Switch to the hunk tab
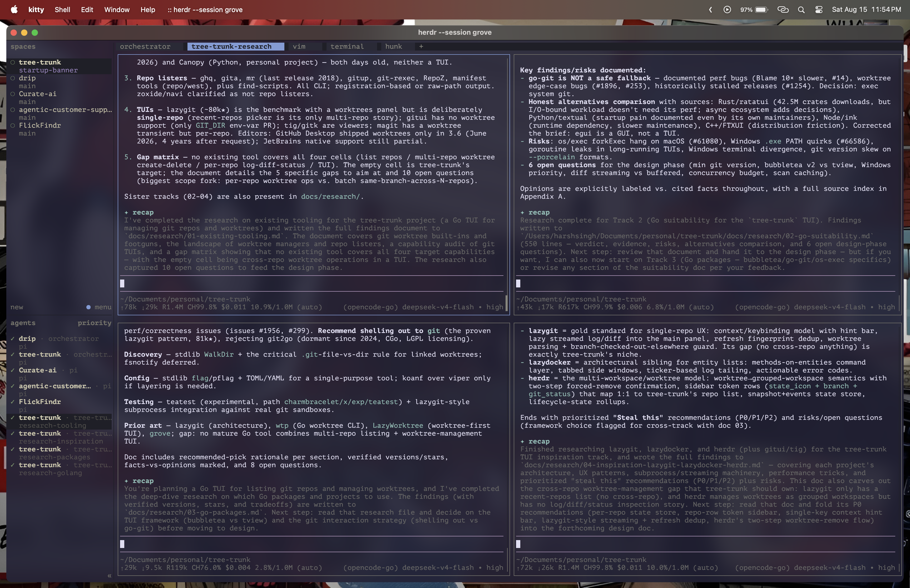Screen dimensions: 910x588 click(x=393, y=47)
